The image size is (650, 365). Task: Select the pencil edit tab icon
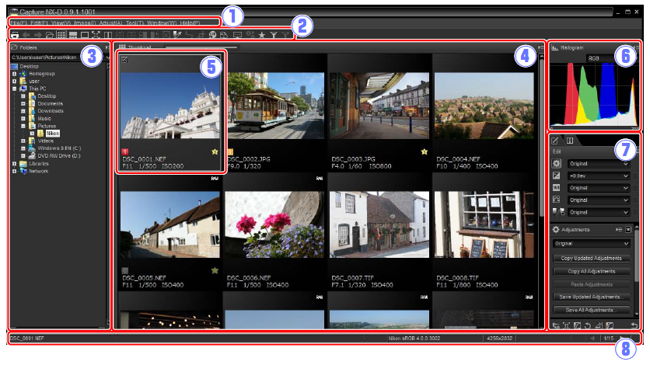(x=556, y=140)
